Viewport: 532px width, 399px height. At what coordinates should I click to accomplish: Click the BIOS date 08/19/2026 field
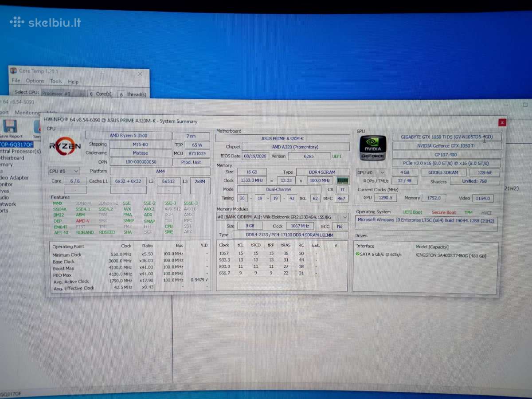[255, 156]
